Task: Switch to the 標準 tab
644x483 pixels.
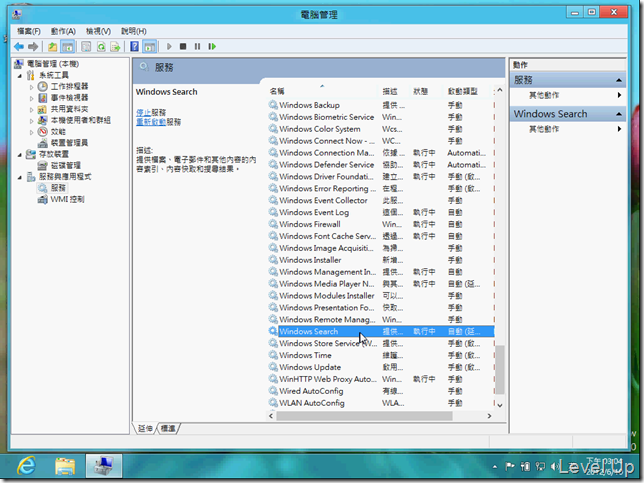Action: click(168, 428)
